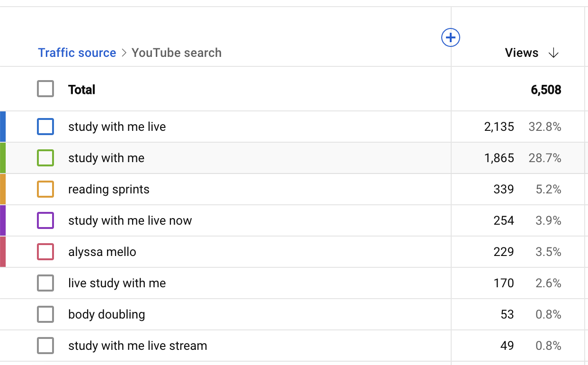Screen dimensions: 588x365
Task: Tick the 'live study with me' checkbox
Action: pyautogui.click(x=45, y=283)
